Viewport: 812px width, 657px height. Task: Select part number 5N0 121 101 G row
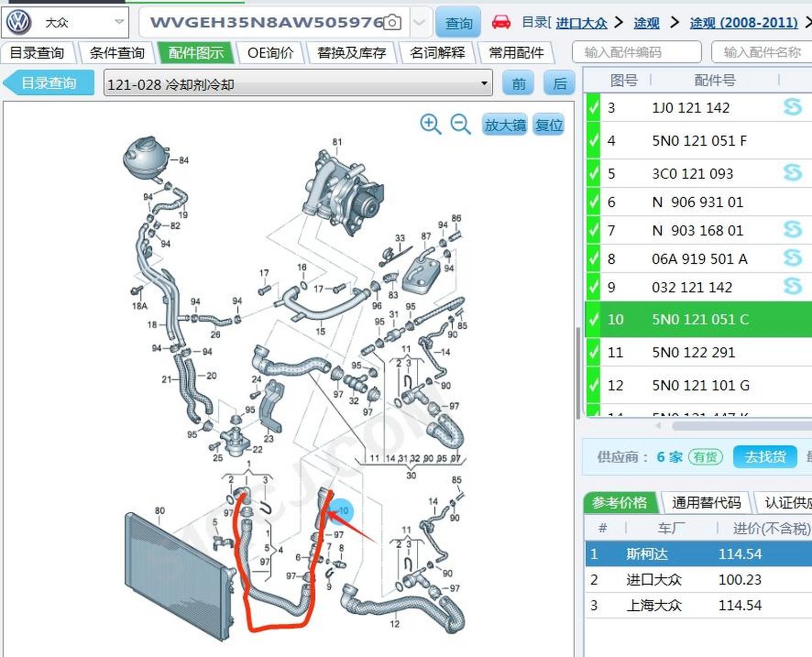(x=699, y=385)
